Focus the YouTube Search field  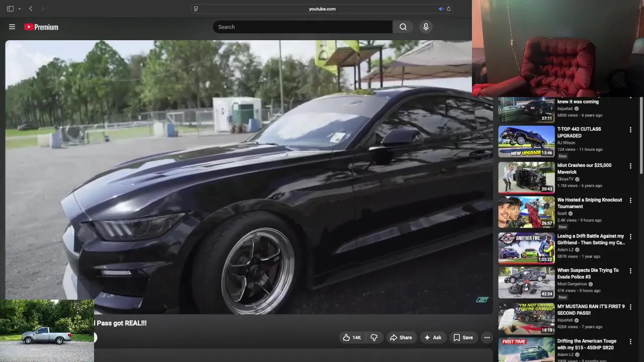point(302,27)
